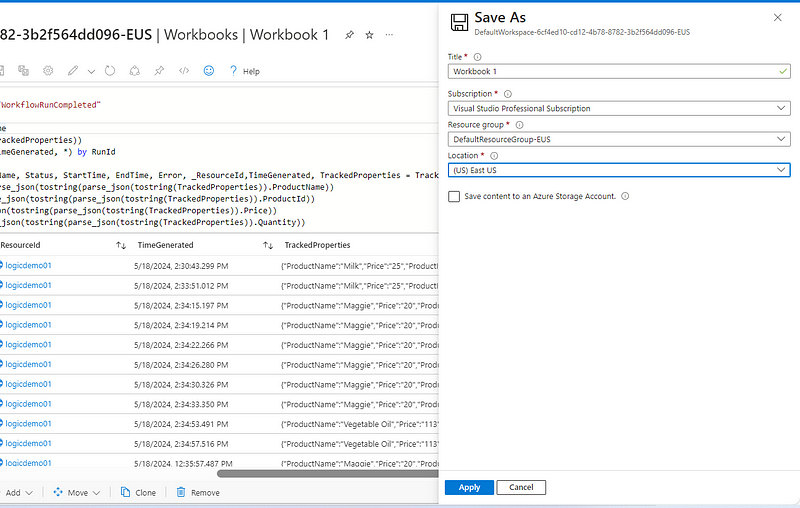Click the Workbooks text in the page title
Image resolution: width=800 pixels, height=508 pixels.
(x=201, y=35)
